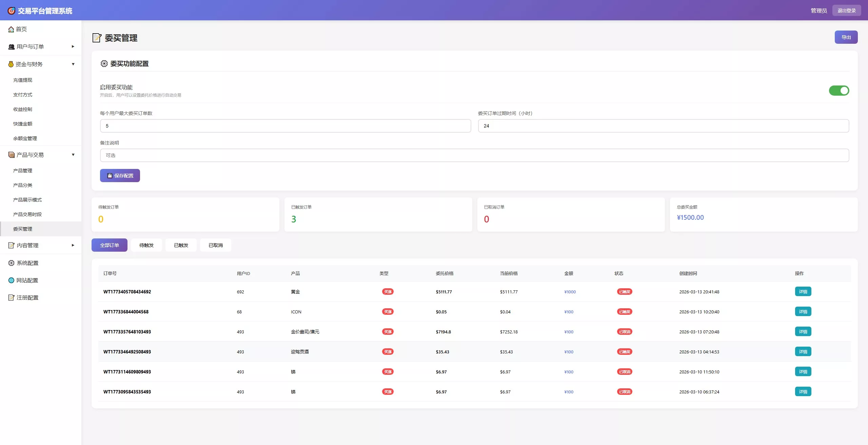Viewport: 868px width, 445px height.
Task: Click the gear icon next to 系统配置
Action: [x=12, y=263]
